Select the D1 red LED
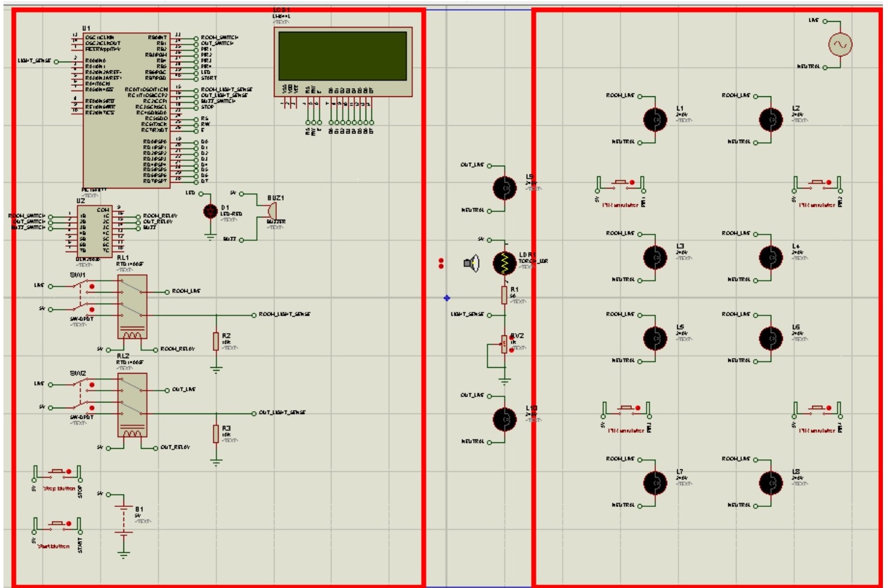This screenshot has width=887, height=588. (x=210, y=211)
